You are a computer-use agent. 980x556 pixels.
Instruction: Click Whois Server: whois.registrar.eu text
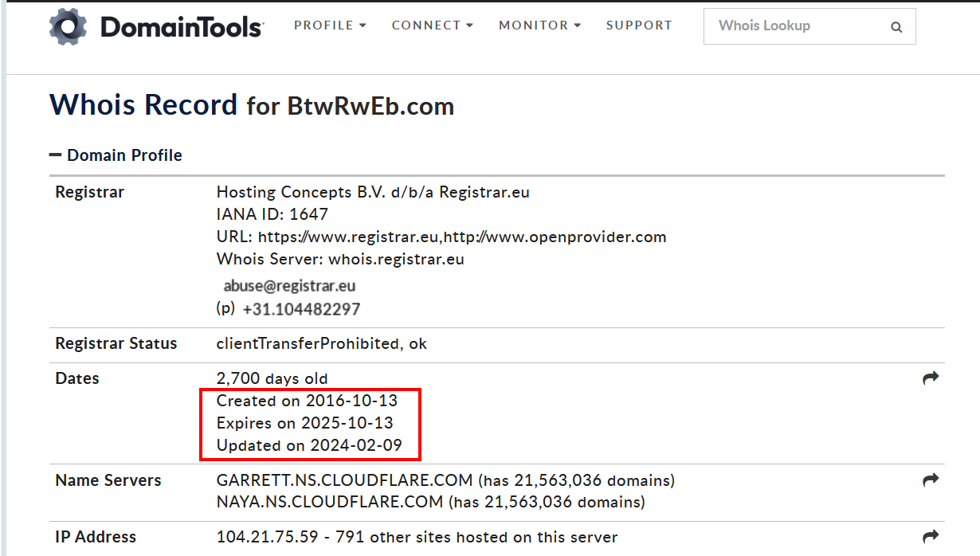(340, 259)
